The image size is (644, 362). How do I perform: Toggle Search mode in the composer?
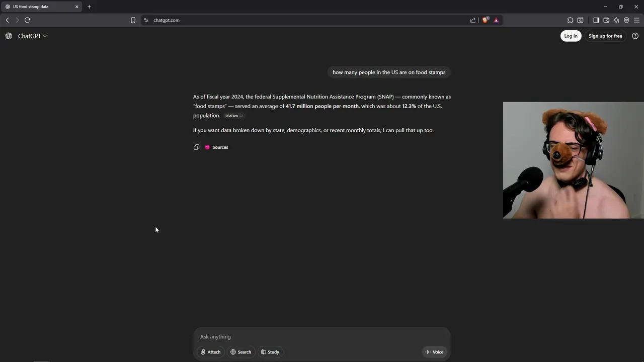point(240,352)
